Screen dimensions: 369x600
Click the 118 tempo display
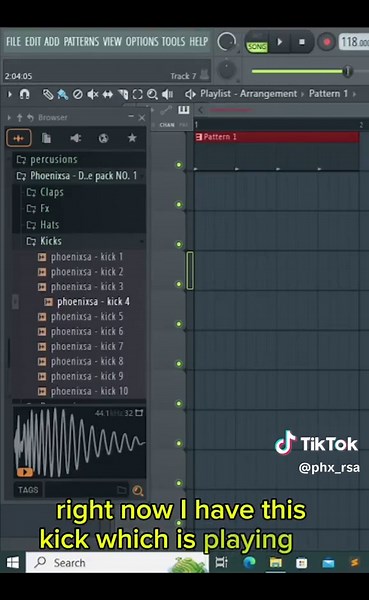[x=354, y=42]
